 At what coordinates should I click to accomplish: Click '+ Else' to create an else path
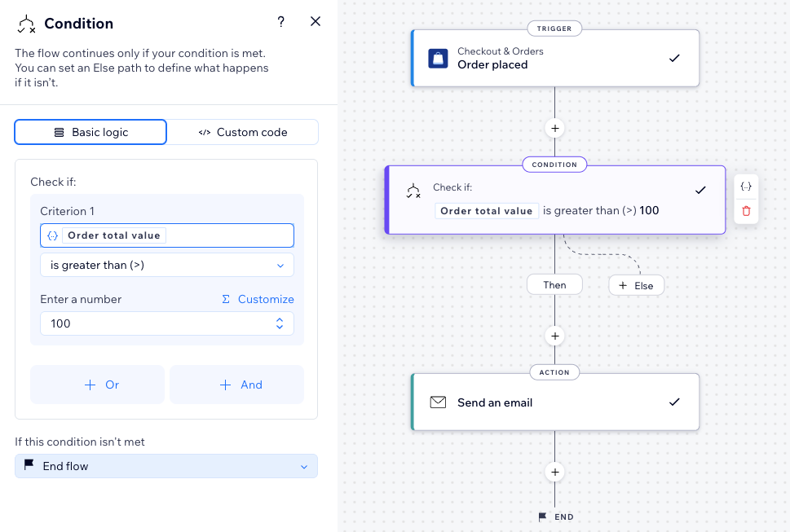point(636,285)
